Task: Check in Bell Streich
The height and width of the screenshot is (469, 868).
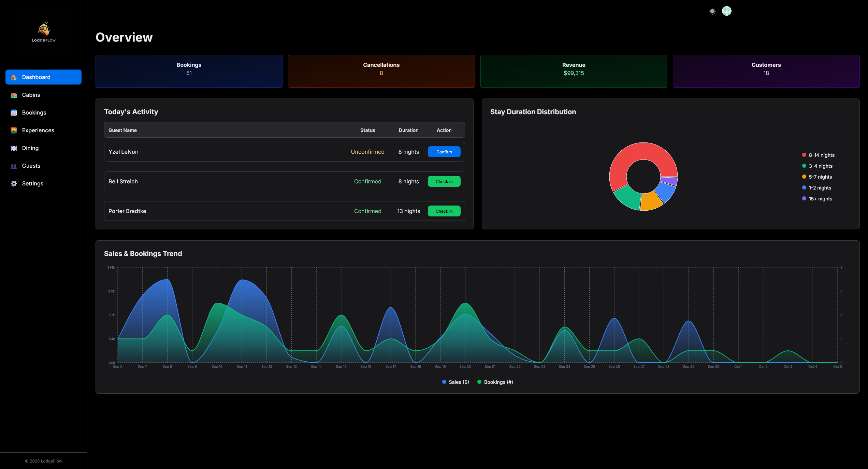Action: coord(444,181)
